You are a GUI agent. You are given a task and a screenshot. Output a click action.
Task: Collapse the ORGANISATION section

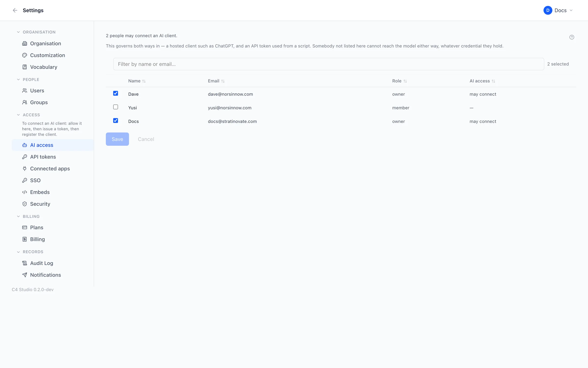click(18, 32)
